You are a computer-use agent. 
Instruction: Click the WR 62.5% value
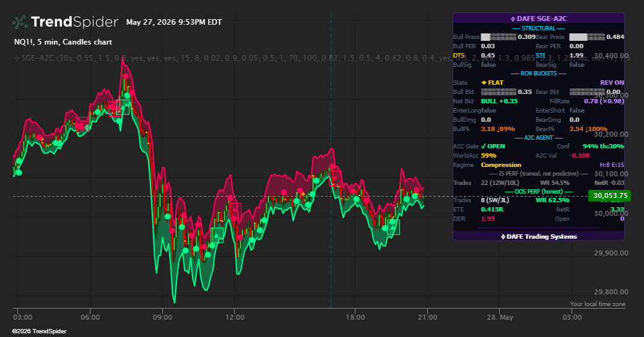pyautogui.click(x=552, y=200)
